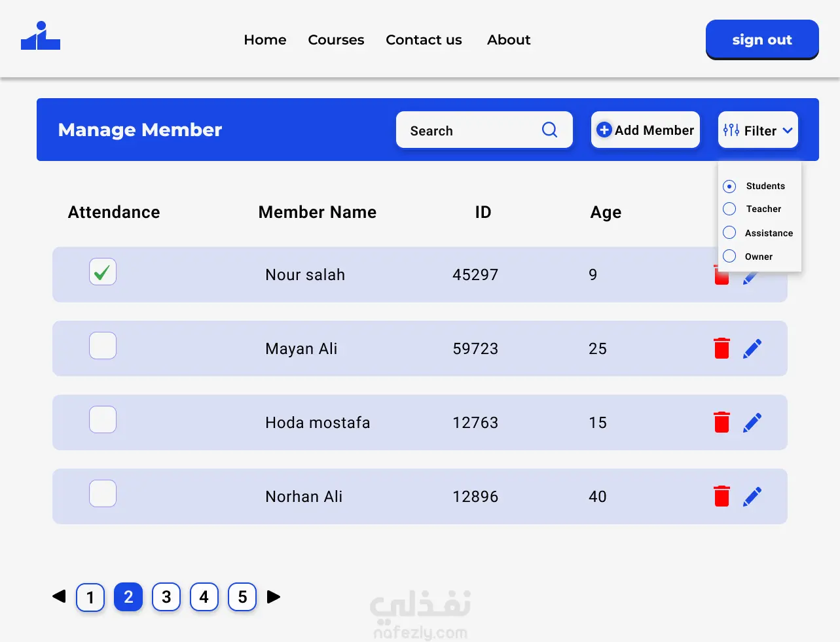Viewport: 840px width, 642px height.
Task: Check attendance for Mayan Ali
Action: (103, 346)
